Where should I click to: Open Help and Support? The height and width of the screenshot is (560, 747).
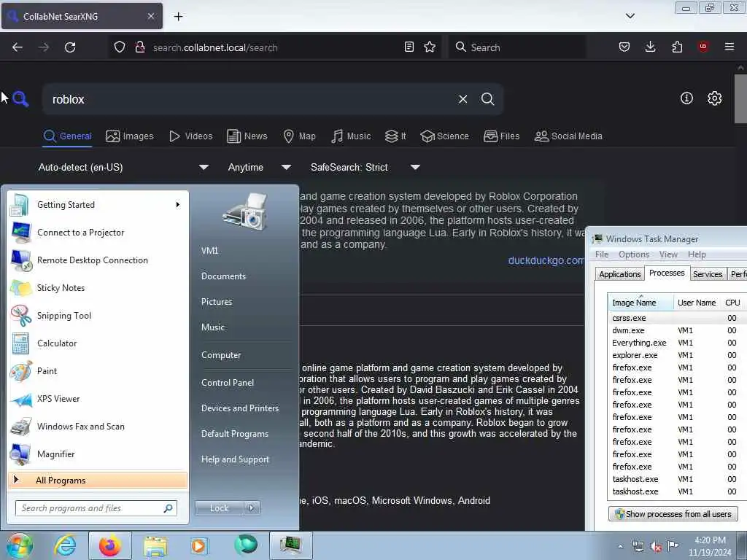[x=235, y=459]
